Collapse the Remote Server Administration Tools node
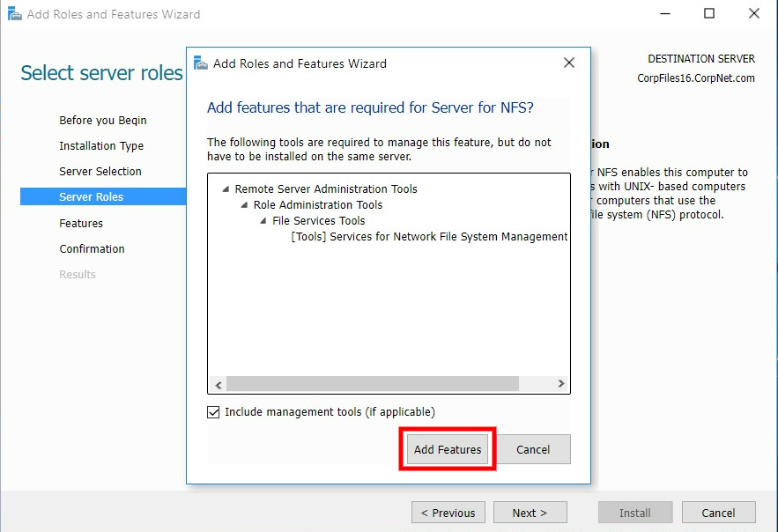Viewport: 778px width, 532px height. tap(225, 188)
